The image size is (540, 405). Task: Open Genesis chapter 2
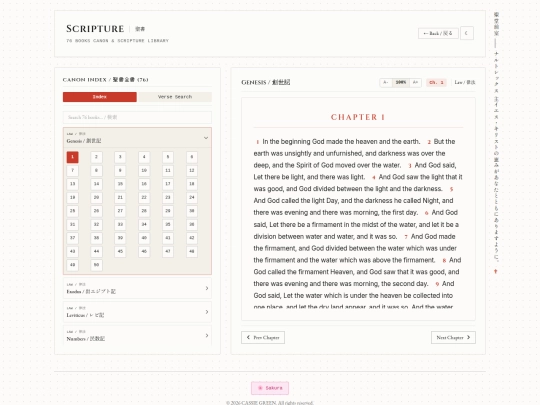[96, 157]
